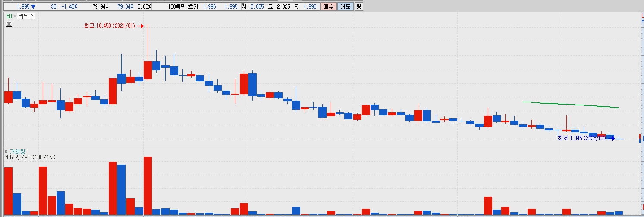Click the 매수 buy button
Screen dimensions: 644x217
point(329,7)
